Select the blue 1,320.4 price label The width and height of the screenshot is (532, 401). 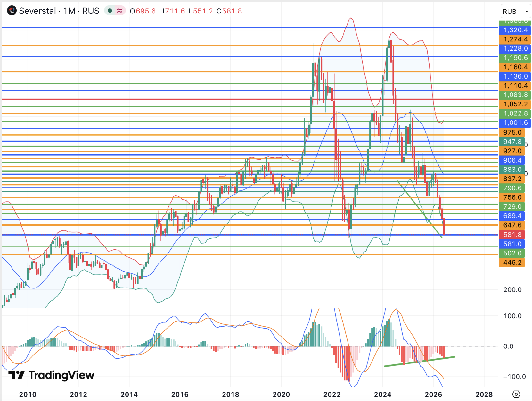coord(515,30)
